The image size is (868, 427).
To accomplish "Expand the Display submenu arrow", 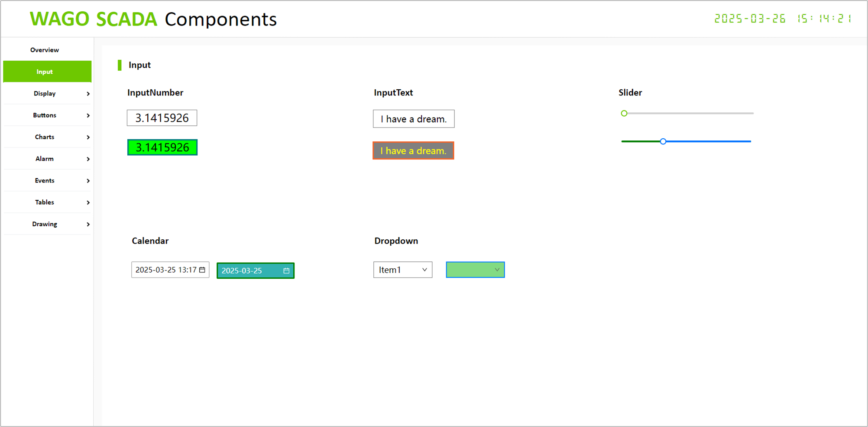I will click(x=88, y=94).
